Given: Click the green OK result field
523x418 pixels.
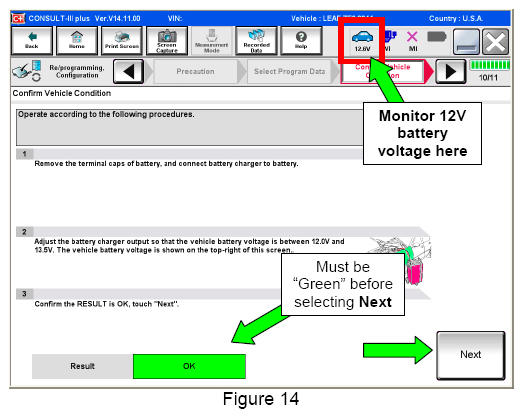Looking at the screenshot, I should click(189, 366).
